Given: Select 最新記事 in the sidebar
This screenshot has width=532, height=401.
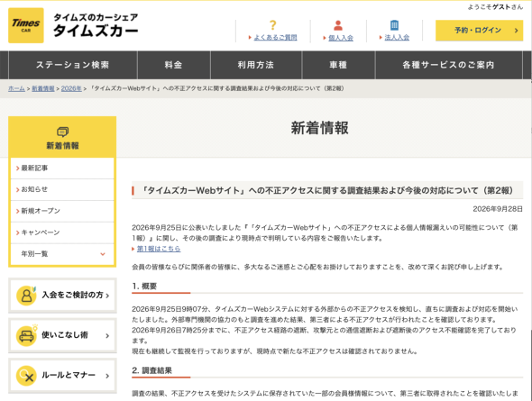Looking at the screenshot, I should pyautogui.click(x=62, y=169).
